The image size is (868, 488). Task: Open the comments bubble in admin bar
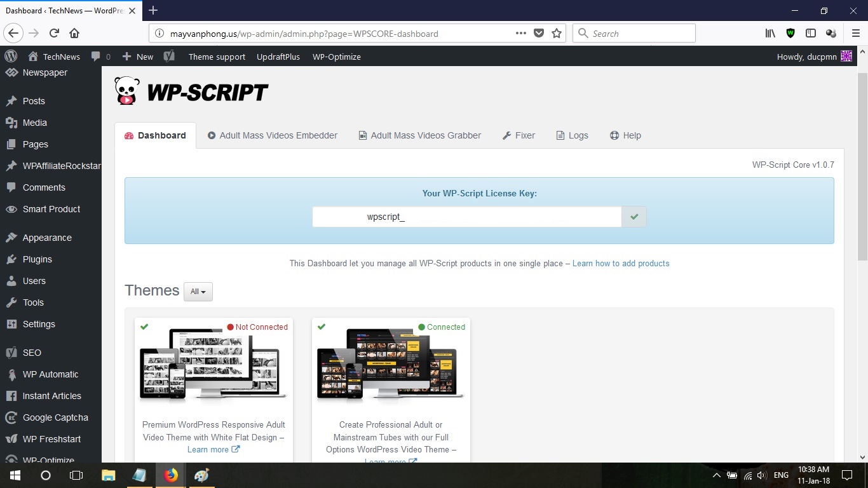click(100, 57)
